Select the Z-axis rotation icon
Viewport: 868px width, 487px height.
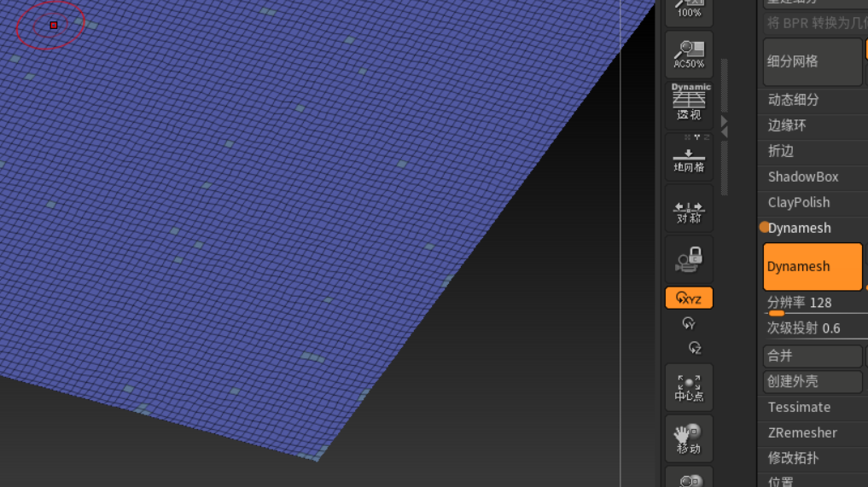695,348
